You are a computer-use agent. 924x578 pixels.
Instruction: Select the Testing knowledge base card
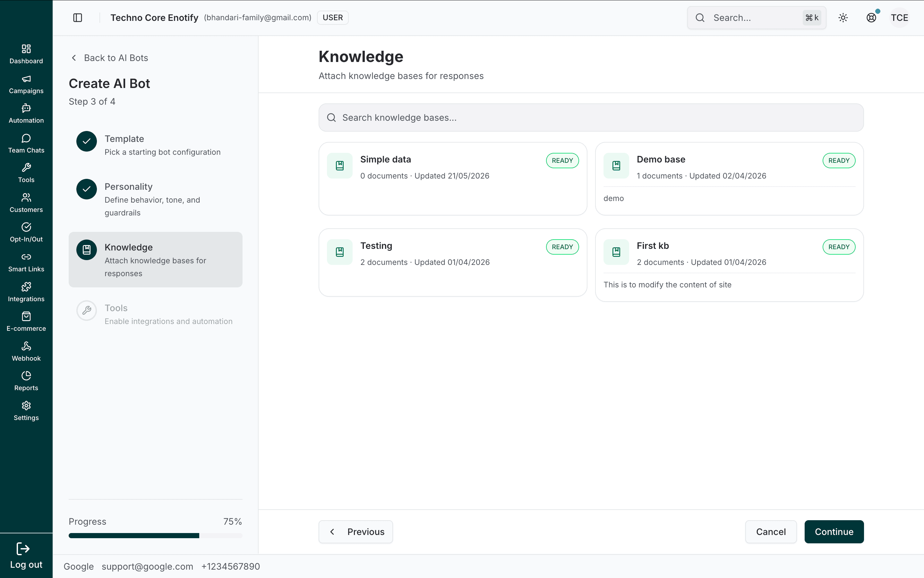tap(453, 263)
